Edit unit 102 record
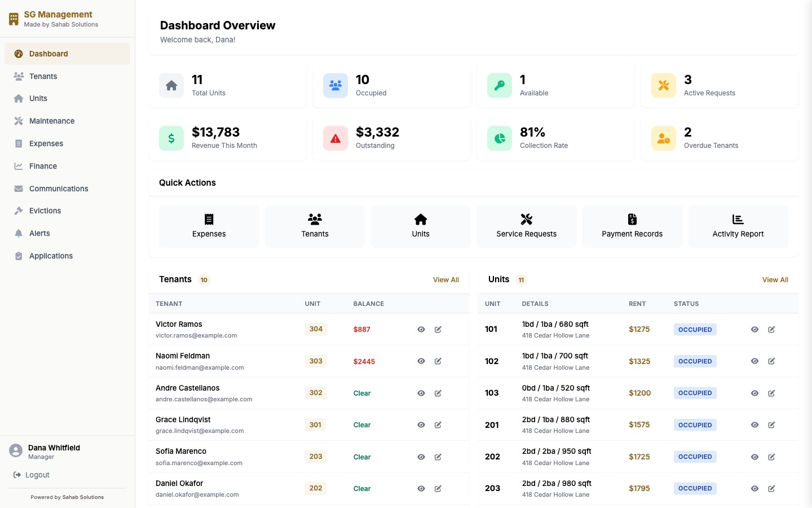The height and width of the screenshot is (508, 812). coord(771,361)
